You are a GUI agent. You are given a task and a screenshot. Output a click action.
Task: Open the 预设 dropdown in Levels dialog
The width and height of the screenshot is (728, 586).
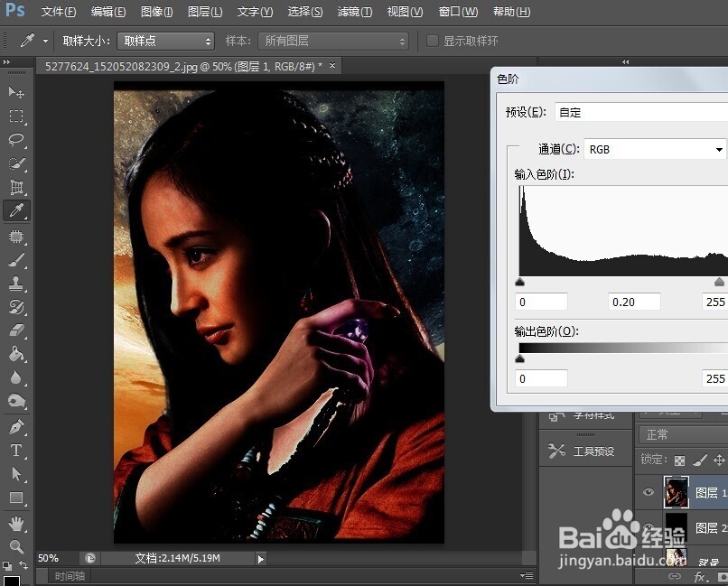point(641,112)
